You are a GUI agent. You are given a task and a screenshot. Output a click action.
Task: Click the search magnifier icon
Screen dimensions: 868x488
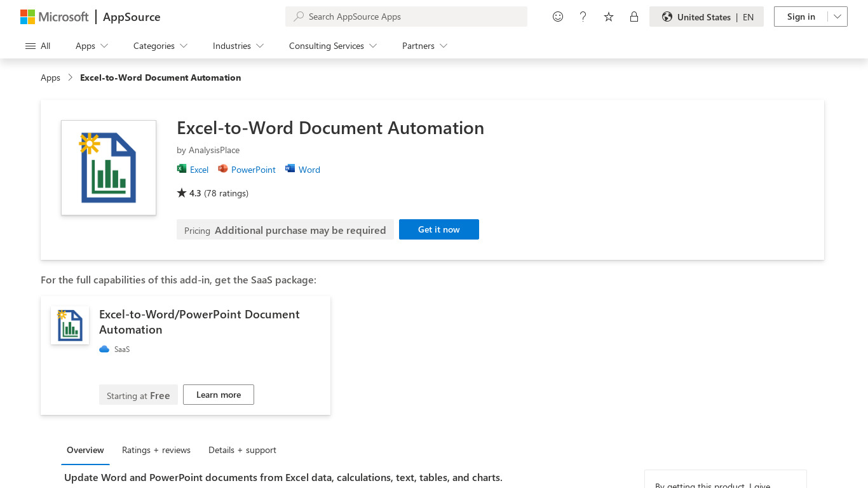[299, 17]
